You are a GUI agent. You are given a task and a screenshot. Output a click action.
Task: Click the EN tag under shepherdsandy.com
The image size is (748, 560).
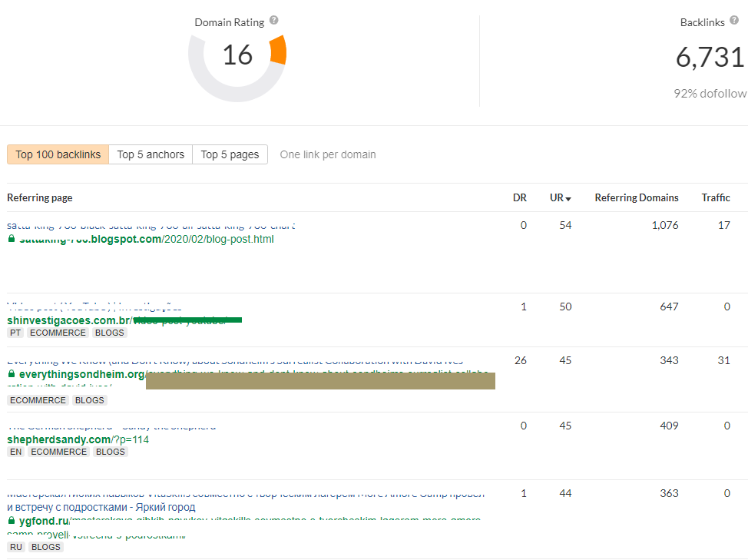click(15, 452)
